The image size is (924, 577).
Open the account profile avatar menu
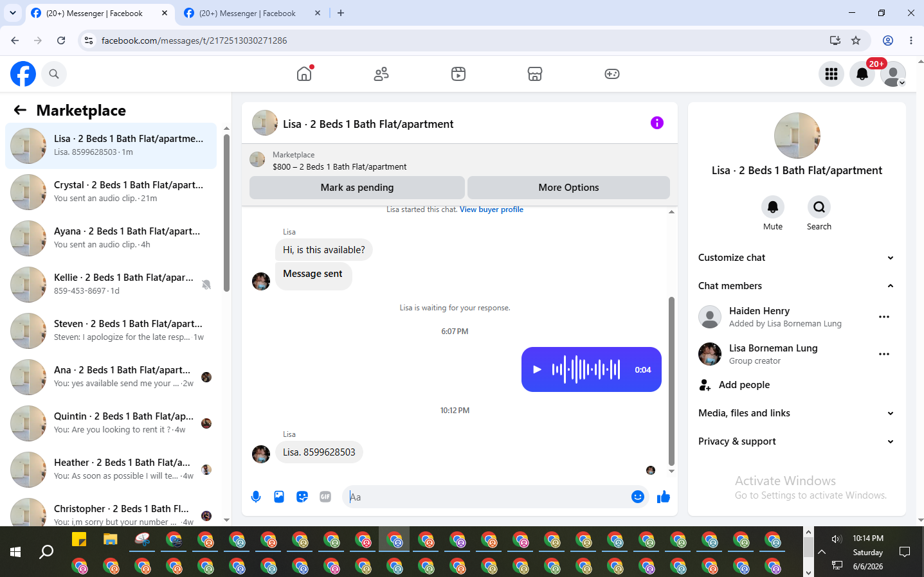(893, 74)
